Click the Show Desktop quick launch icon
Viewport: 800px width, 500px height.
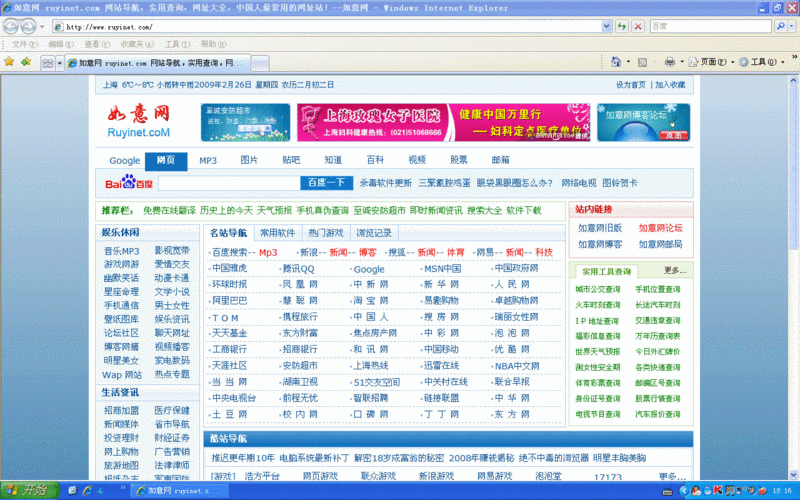(x=72, y=490)
